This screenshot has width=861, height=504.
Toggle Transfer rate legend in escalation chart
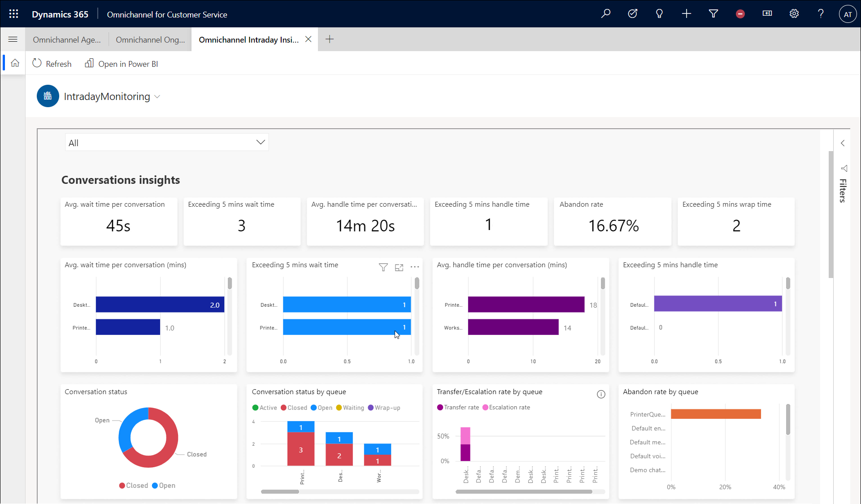pyautogui.click(x=458, y=408)
